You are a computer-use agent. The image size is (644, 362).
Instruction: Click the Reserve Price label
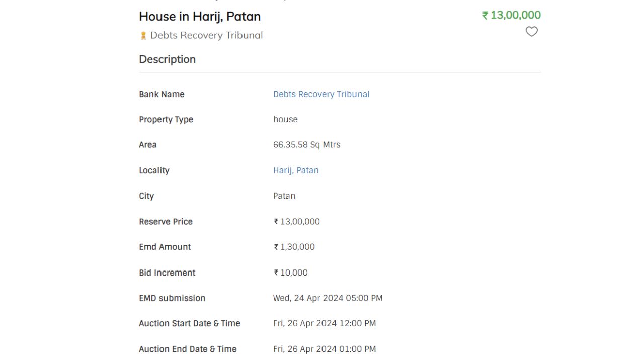coord(166,222)
